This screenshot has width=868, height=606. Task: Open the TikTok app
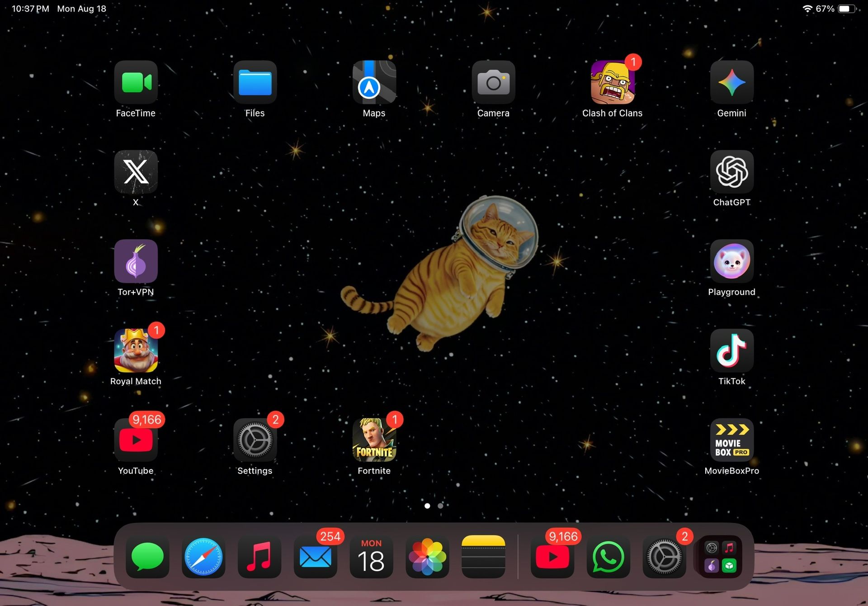[732, 350]
